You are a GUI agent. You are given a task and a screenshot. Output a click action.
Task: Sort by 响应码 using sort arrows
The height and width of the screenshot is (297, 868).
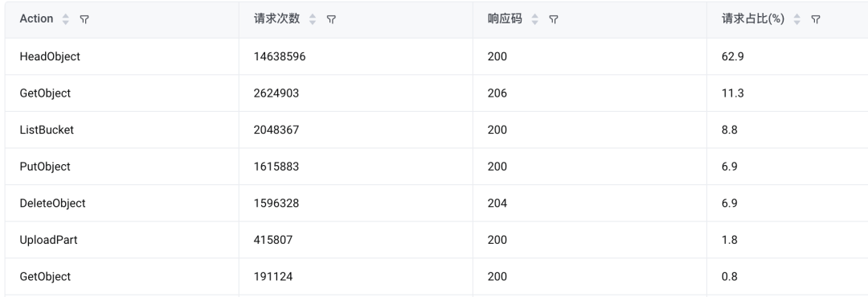(534, 19)
